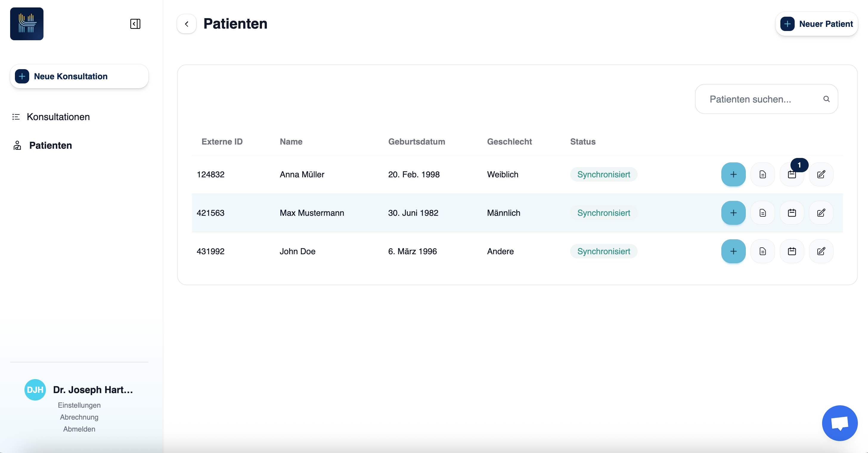Click the back chevron beside Patienten title
868x453 pixels.
(187, 24)
